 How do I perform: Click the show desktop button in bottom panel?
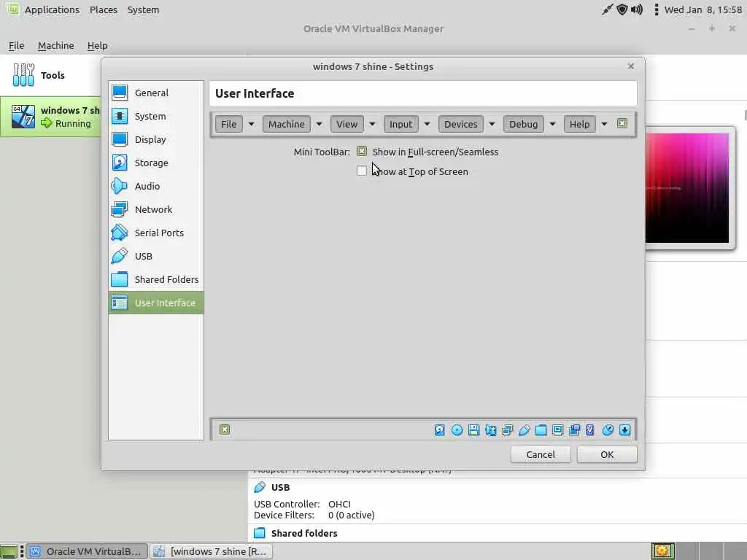[8, 551]
